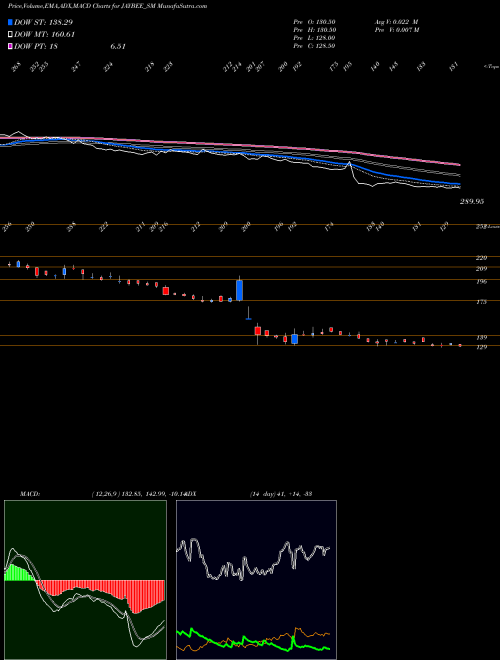Image resolution: width=500 pixels, height=660 pixels.
Task: Select the DOW MT: 160.61 label
Action: pyautogui.click(x=44, y=35)
